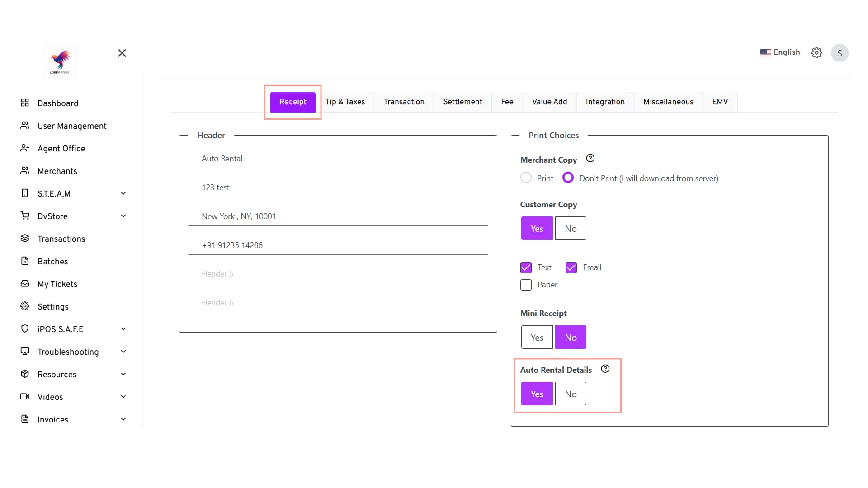Close the sidebar with the X icon
This screenshot has width=868, height=488.
[x=122, y=53]
